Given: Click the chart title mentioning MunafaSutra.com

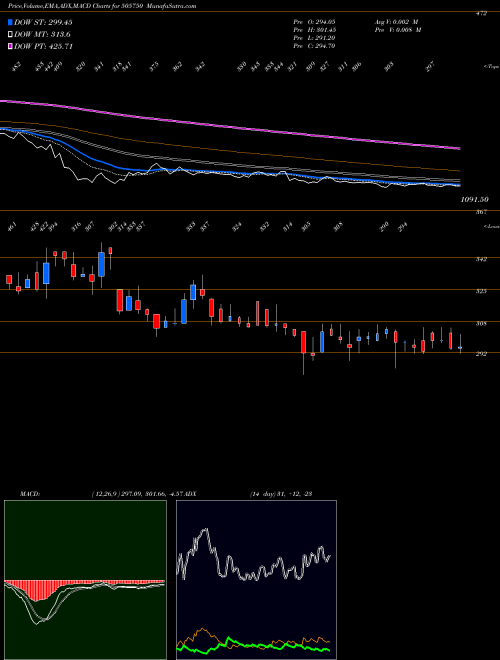Looking at the screenshot, I should click(x=102, y=6).
